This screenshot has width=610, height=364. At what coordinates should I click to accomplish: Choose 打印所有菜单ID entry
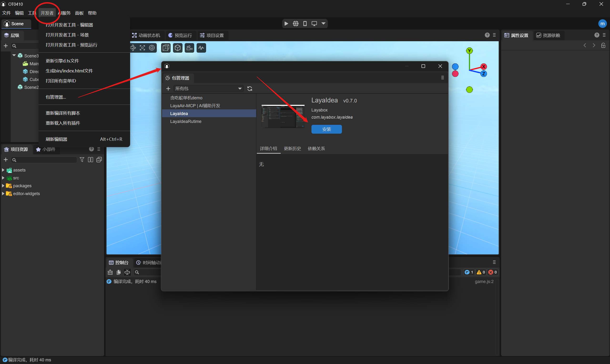pos(84,81)
